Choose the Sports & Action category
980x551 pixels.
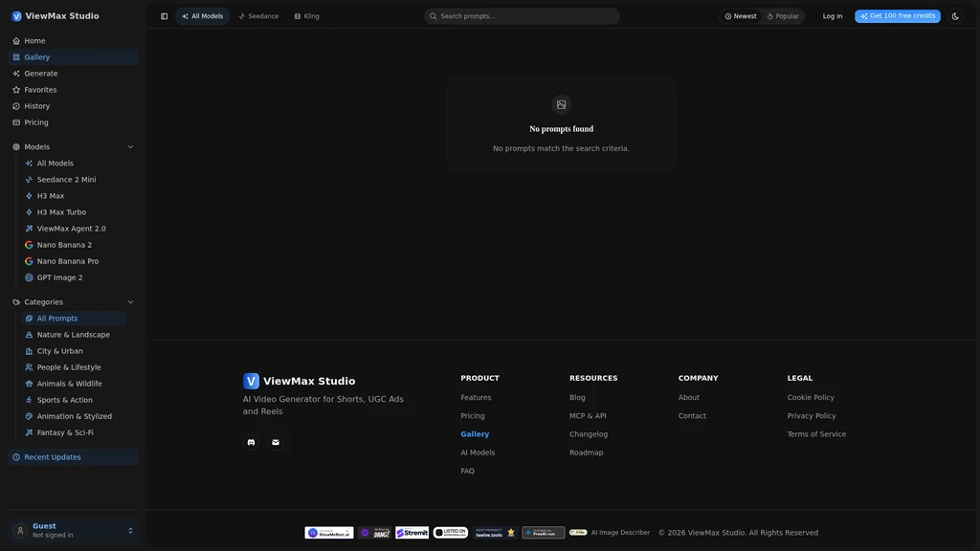(x=74, y=400)
